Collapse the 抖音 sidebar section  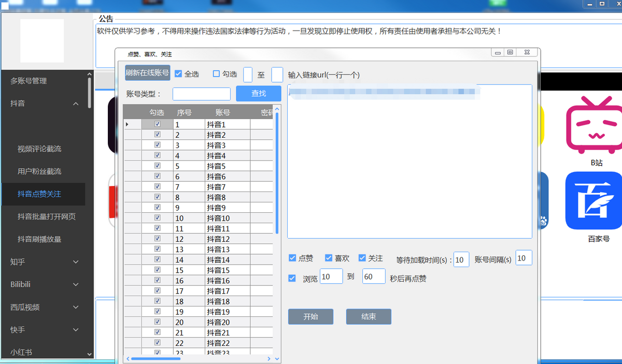click(76, 104)
